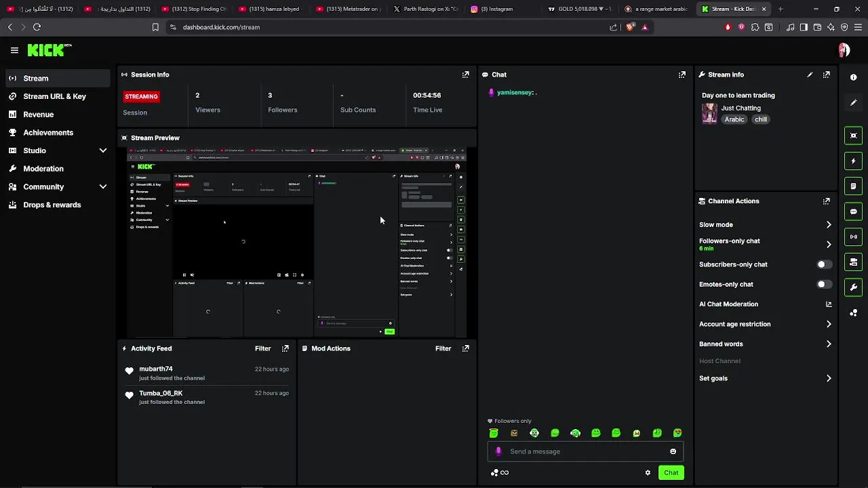The width and height of the screenshot is (868, 488).
Task: Click the browser address bar URL
Action: [221, 27]
